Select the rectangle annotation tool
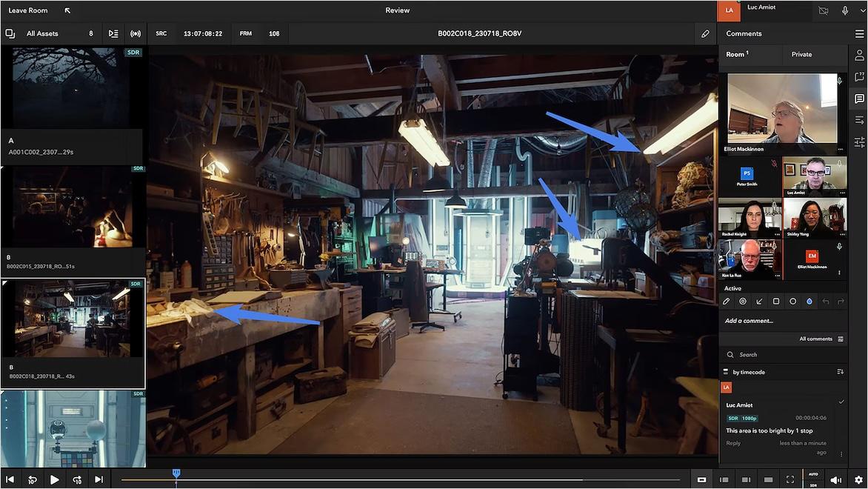This screenshot has width=868, height=489. coord(775,302)
